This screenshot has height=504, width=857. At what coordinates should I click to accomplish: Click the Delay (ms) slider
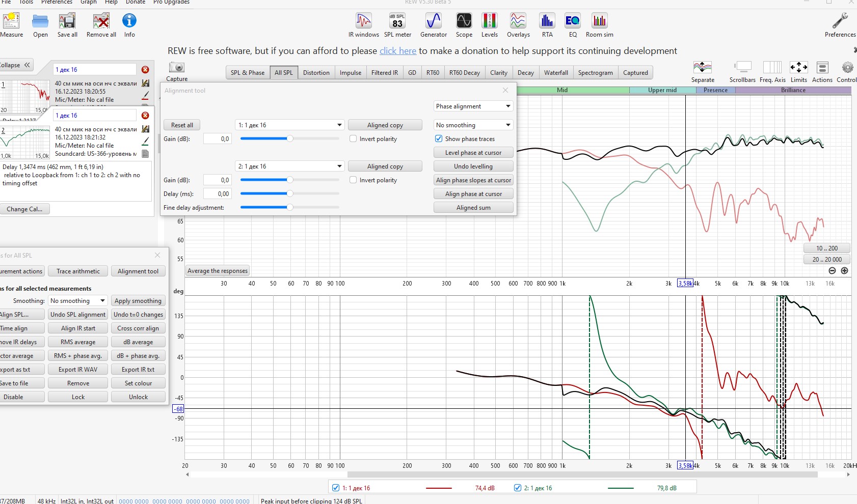pyautogui.click(x=289, y=193)
